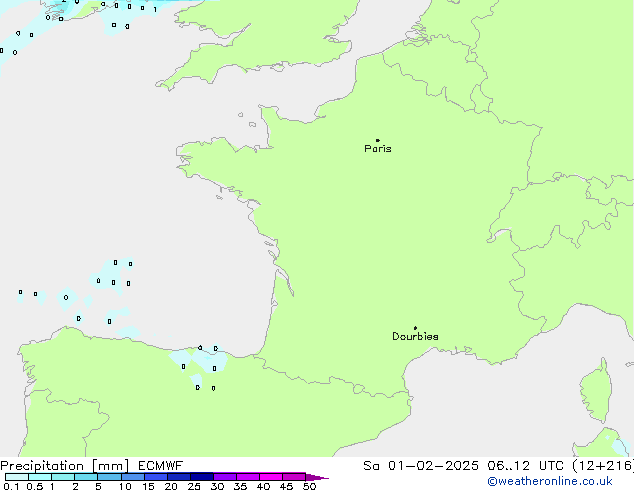Click the Dourbies location marker dot
Screen dimensions: 634x490
coord(415,328)
